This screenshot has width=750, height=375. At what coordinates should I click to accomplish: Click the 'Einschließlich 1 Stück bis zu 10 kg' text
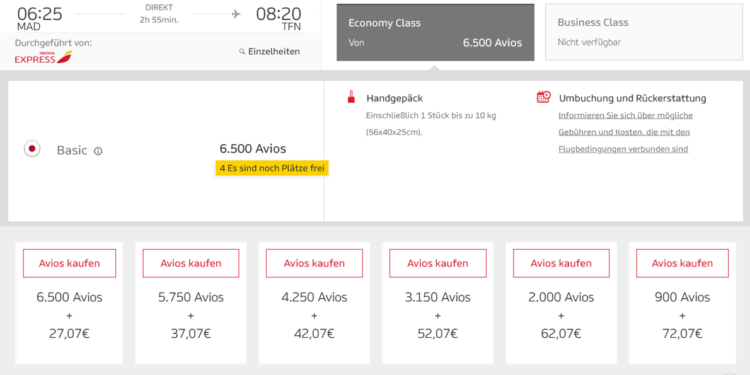pyautogui.click(x=430, y=116)
